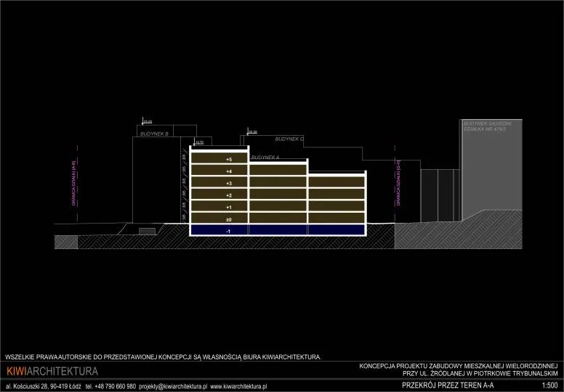This screenshot has width=564, height=392.
Task: Select the +4 floor level label
Action: point(229,171)
